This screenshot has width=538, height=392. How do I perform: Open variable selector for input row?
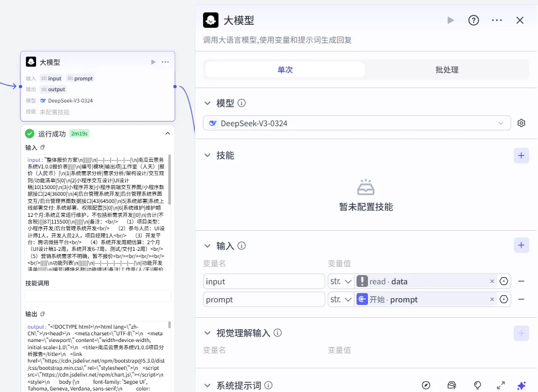pyautogui.click(x=503, y=281)
